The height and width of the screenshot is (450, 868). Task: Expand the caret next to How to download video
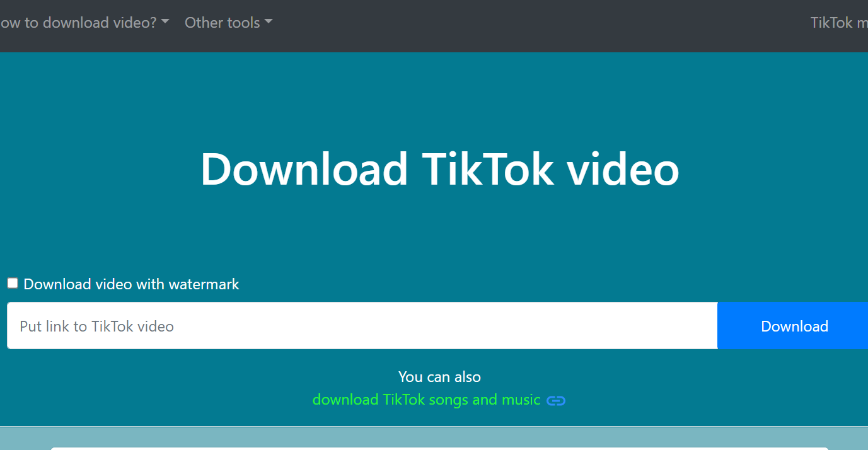pos(165,21)
